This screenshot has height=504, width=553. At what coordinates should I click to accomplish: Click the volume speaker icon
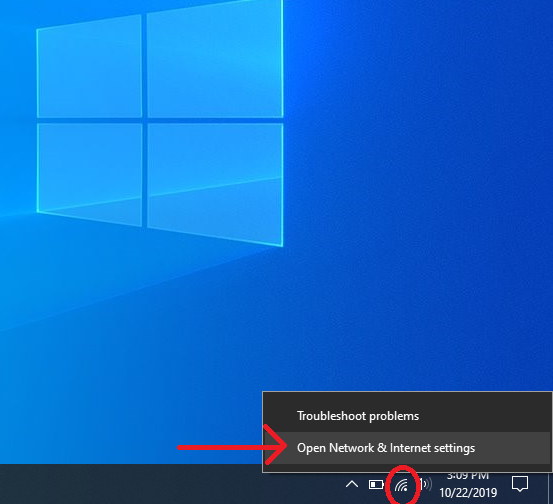(426, 485)
